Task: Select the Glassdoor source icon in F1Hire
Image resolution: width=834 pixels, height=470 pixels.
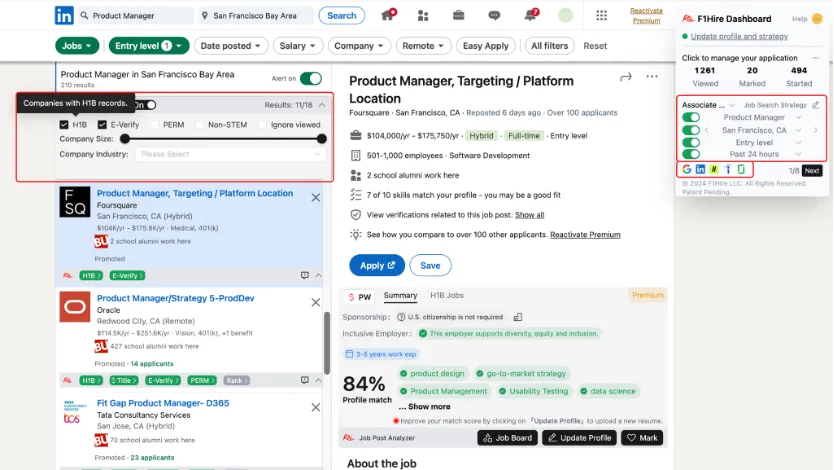Action: [x=741, y=169]
